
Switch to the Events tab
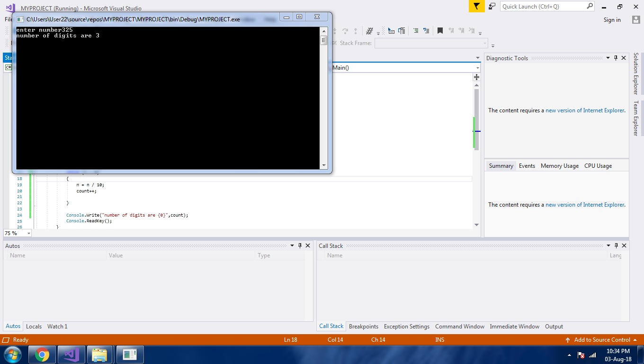pos(527,166)
